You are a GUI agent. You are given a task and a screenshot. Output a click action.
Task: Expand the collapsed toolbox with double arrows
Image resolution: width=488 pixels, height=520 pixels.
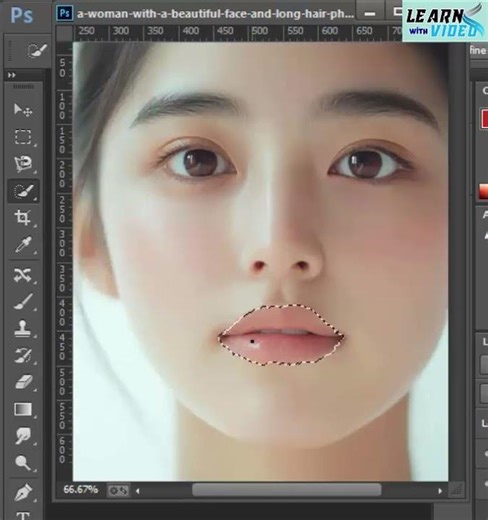pyautogui.click(x=12, y=75)
